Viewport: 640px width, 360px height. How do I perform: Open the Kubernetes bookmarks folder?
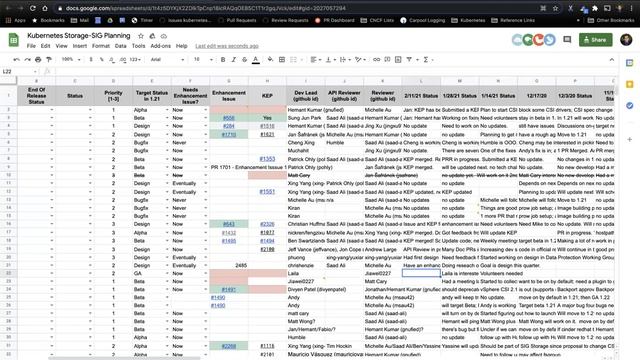468,20
